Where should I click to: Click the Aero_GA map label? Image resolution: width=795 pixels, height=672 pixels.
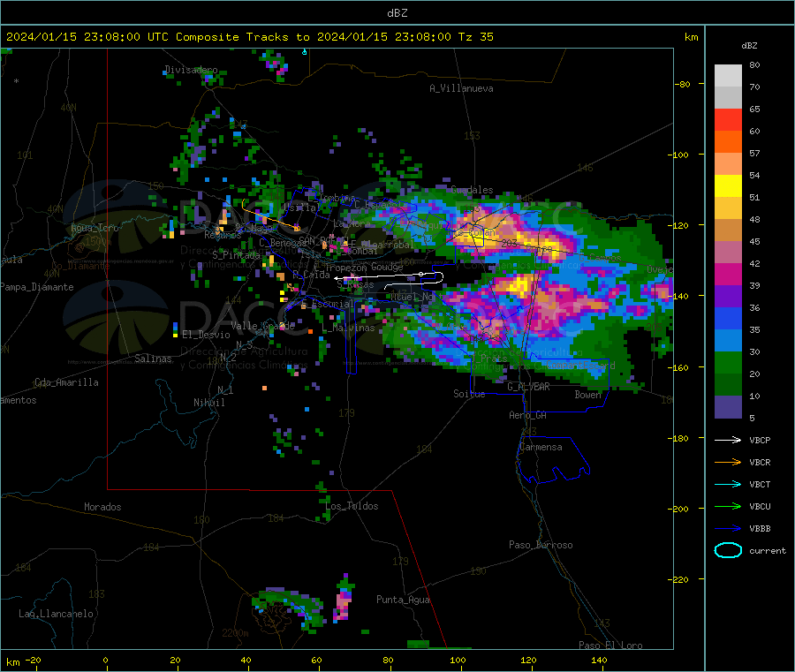point(527,415)
